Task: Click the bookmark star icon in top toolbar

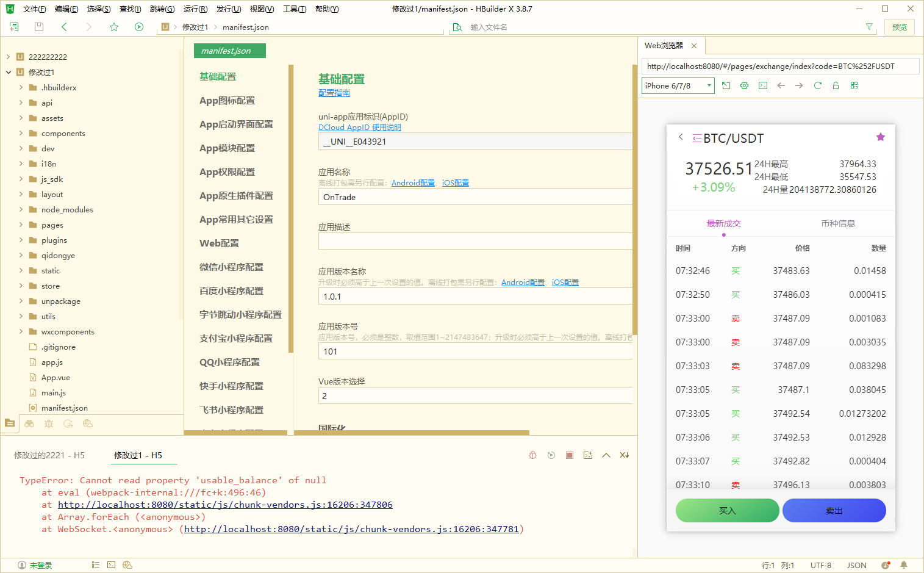Action: click(x=114, y=27)
